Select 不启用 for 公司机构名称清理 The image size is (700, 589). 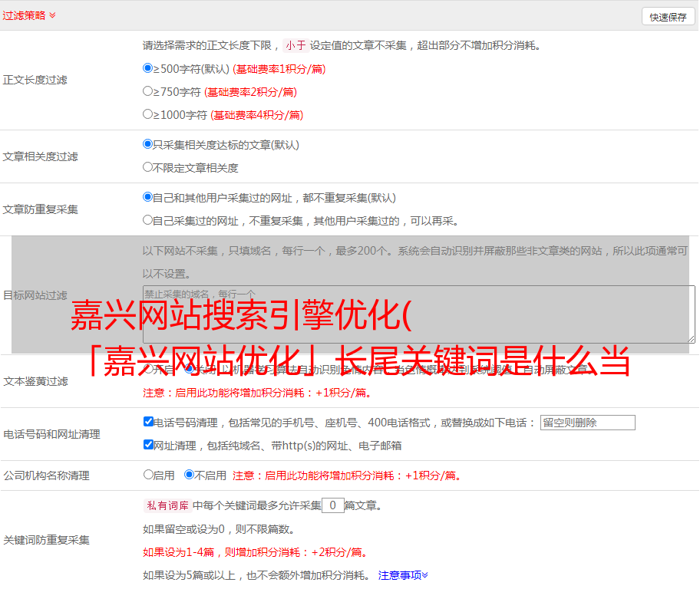(x=190, y=474)
